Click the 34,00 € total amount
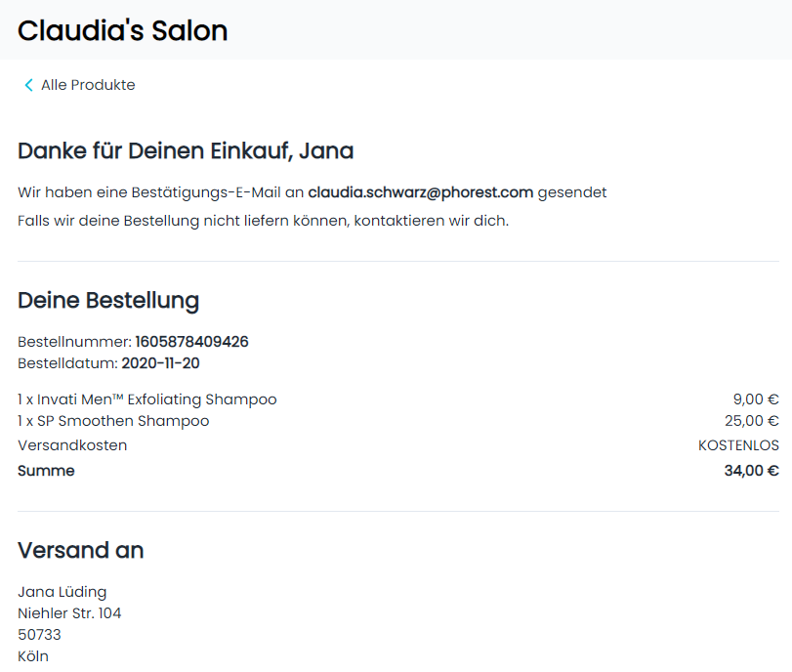The width and height of the screenshot is (792, 672). pyautogui.click(x=751, y=471)
